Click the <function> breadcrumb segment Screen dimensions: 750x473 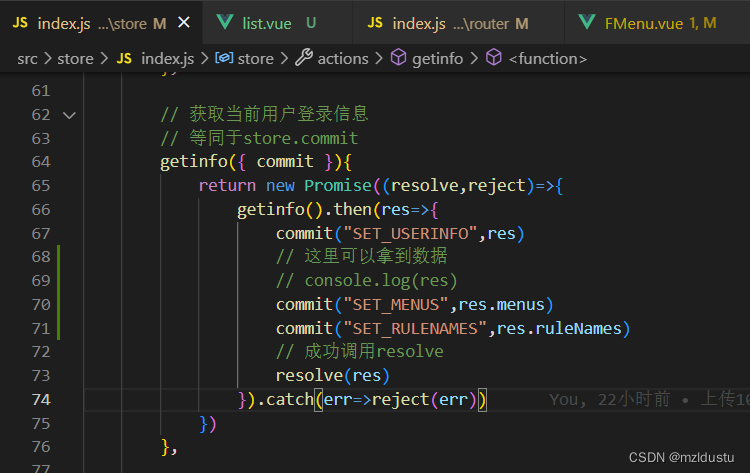(x=548, y=59)
